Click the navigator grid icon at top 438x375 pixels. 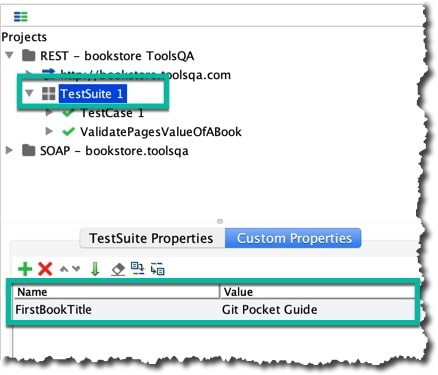(x=21, y=16)
